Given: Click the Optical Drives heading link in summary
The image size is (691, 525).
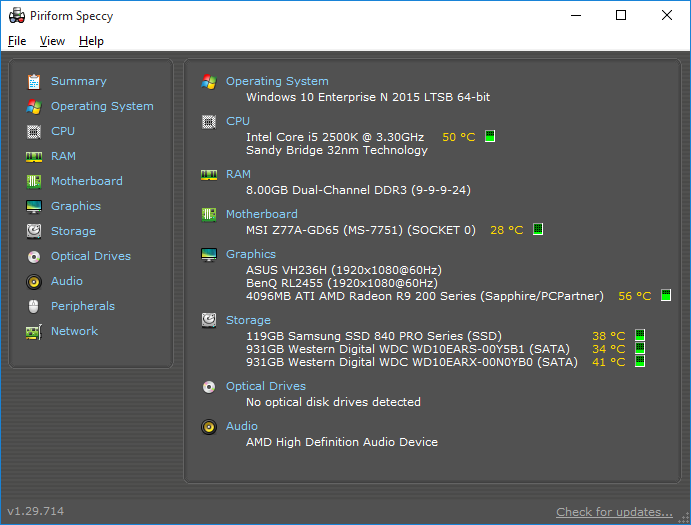Looking at the screenshot, I should tap(266, 386).
